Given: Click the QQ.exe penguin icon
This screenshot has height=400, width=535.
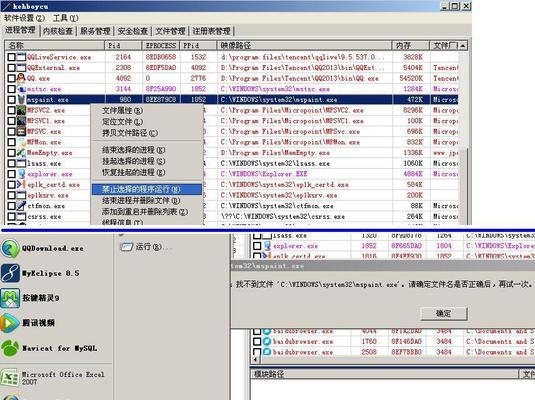Looking at the screenshot, I should tap(21, 78).
